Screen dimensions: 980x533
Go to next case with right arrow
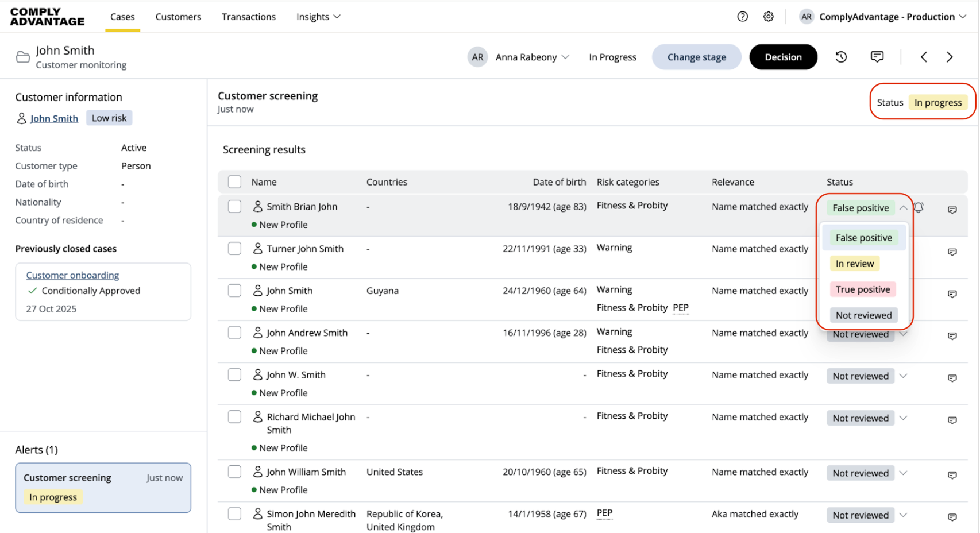coord(950,57)
